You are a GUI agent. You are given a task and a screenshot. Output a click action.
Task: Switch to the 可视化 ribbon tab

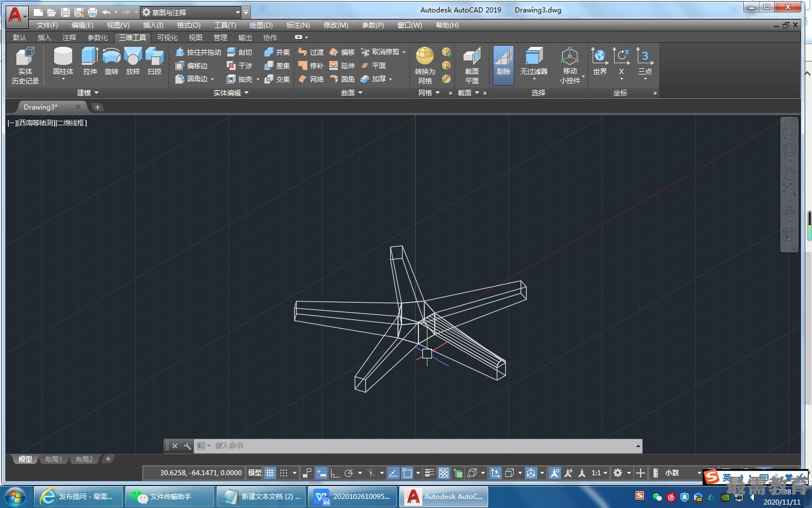click(167, 38)
